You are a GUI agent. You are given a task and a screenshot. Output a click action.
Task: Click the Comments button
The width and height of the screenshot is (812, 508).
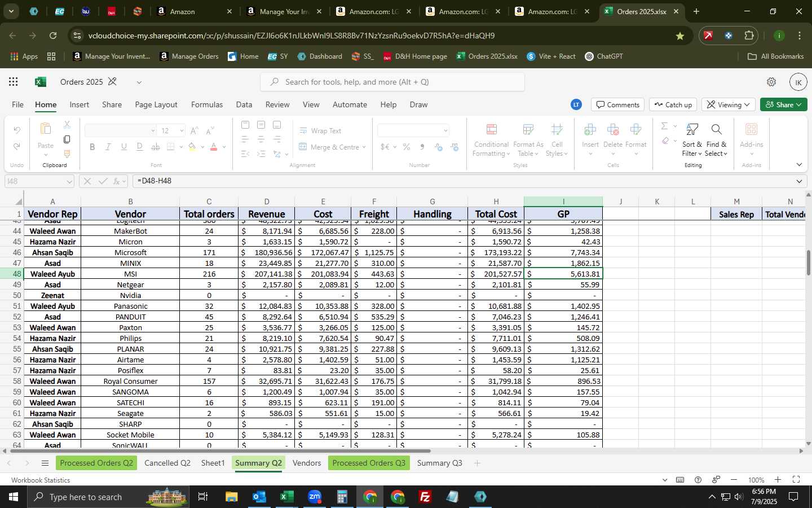click(x=618, y=104)
